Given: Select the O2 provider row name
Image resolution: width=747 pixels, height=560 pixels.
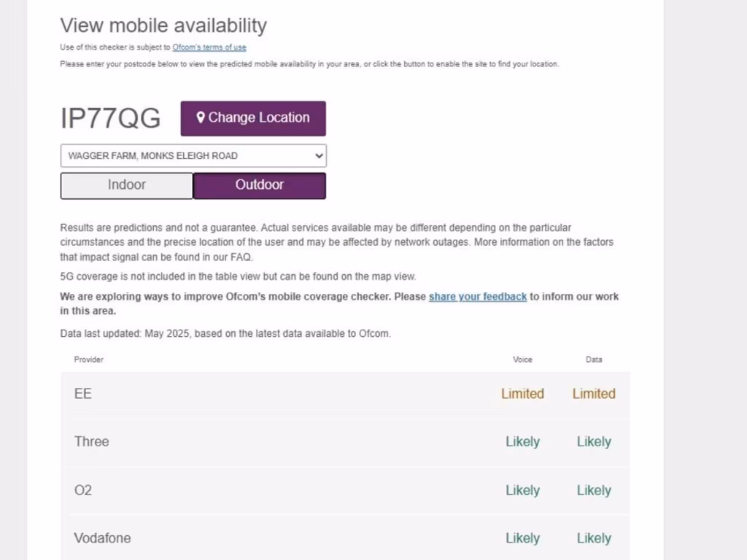Looking at the screenshot, I should click(83, 490).
